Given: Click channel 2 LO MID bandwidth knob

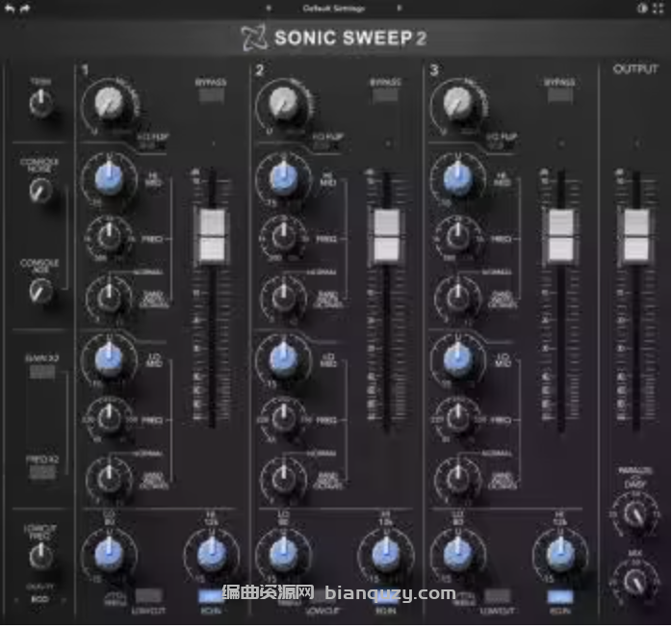Looking at the screenshot, I should [283, 478].
